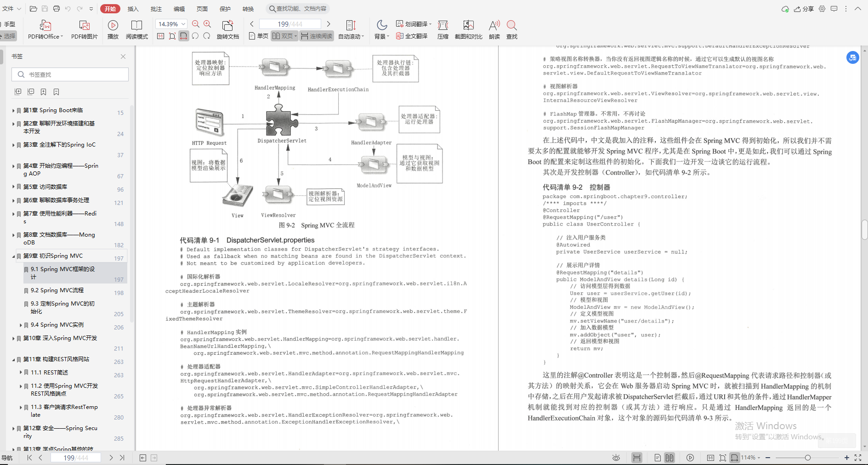Click fullscreen icon in status bar
The height and width of the screenshot is (465, 868).
[858, 458]
